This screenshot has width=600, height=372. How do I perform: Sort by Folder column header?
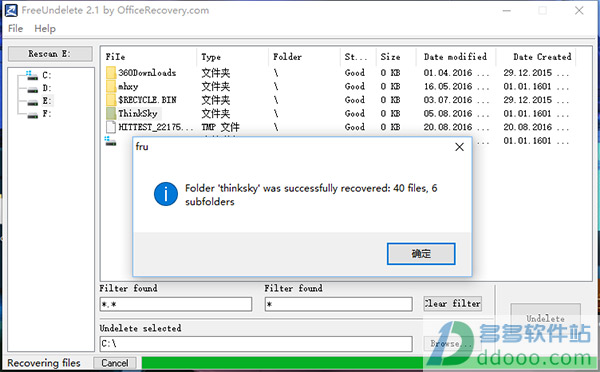287,57
